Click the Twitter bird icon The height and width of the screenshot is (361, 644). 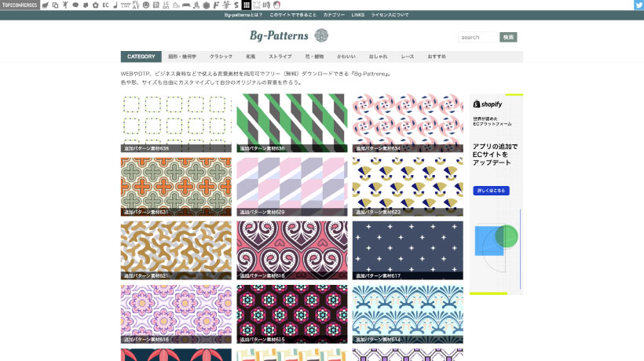639,5
